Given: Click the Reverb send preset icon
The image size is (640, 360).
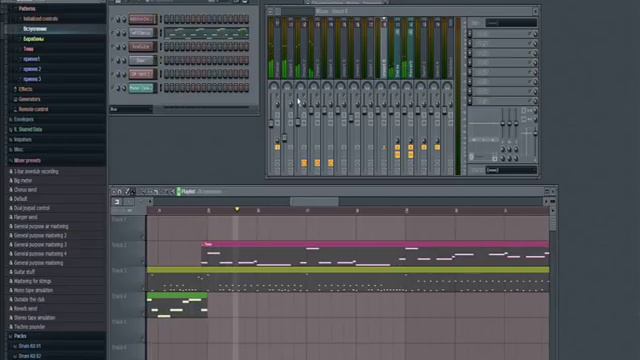Looking at the screenshot, I should (x=11, y=309).
